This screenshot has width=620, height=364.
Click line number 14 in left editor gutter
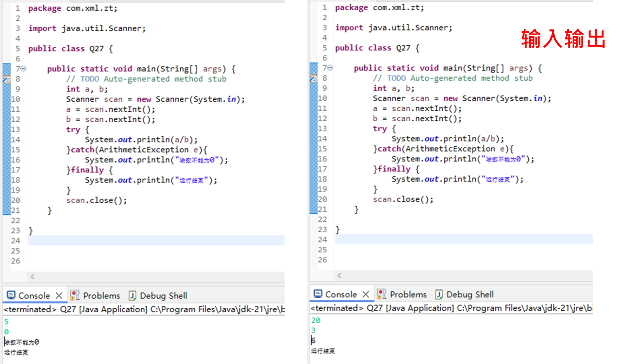click(x=16, y=139)
